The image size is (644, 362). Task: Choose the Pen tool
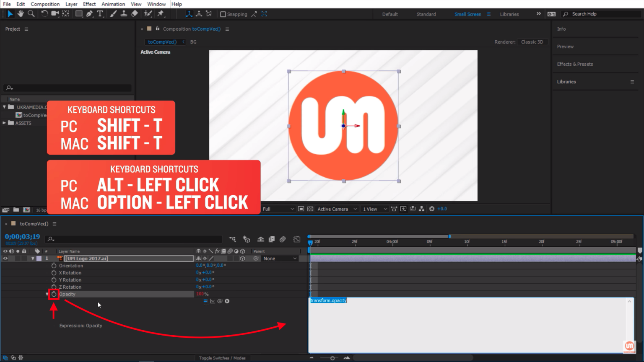click(89, 14)
